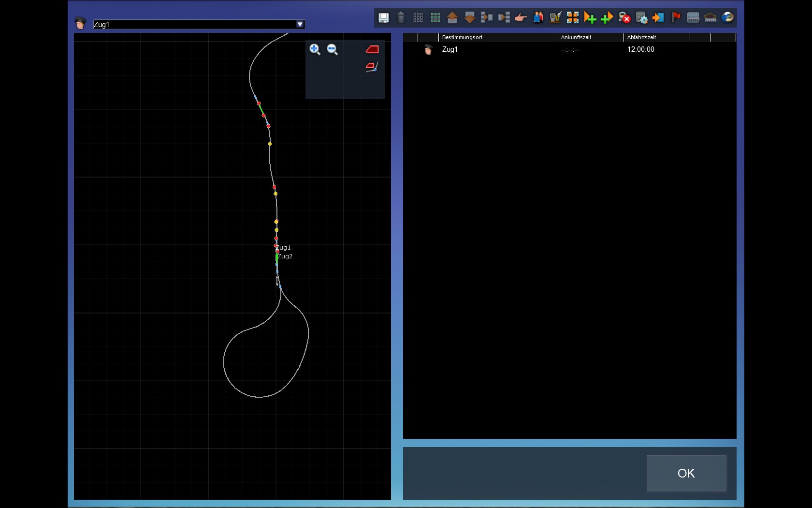812x508 pixels.
Task: Click the green grid icon in toolbar
Action: tap(435, 18)
